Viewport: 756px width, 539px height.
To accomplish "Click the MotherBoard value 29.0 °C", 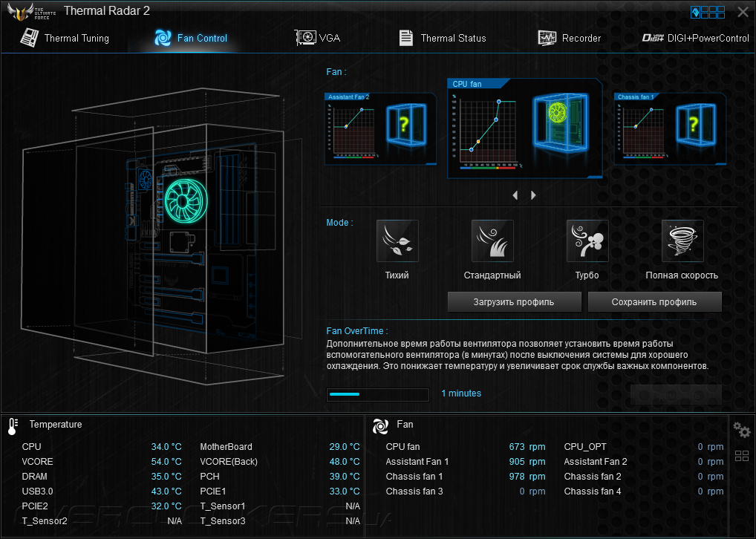I will pyautogui.click(x=345, y=447).
